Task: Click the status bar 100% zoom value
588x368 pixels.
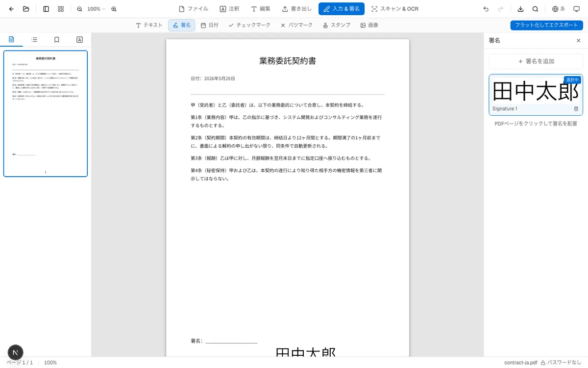Action: (x=50, y=363)
